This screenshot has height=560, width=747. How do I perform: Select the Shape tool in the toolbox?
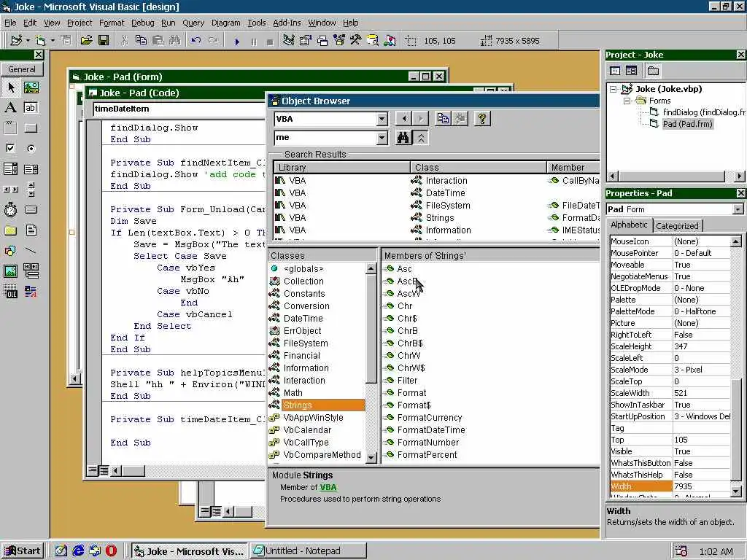click(x=10, y=251)
